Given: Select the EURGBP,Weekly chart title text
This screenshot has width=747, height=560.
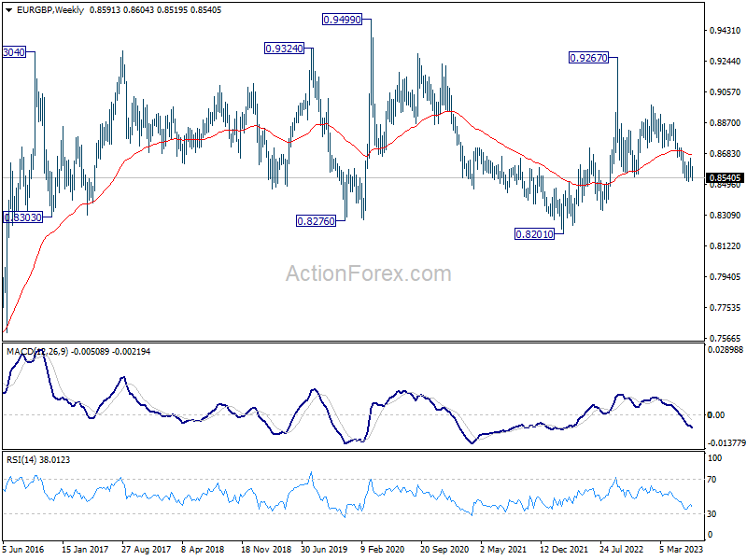Looking at the screenshot, I should 50,10.
